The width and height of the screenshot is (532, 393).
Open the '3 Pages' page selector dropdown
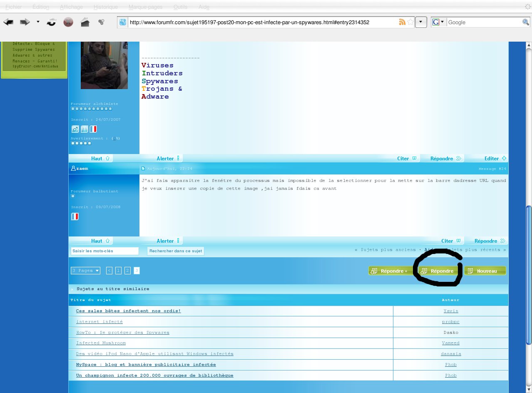(86, 271)
